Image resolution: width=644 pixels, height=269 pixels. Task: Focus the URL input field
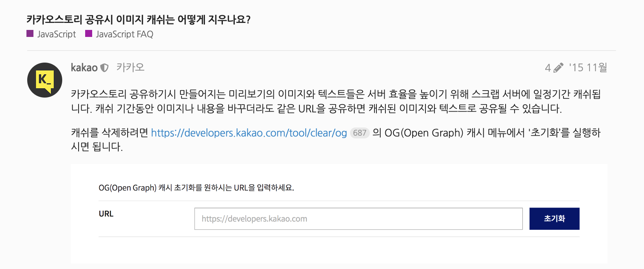click(x=359, y=219)
